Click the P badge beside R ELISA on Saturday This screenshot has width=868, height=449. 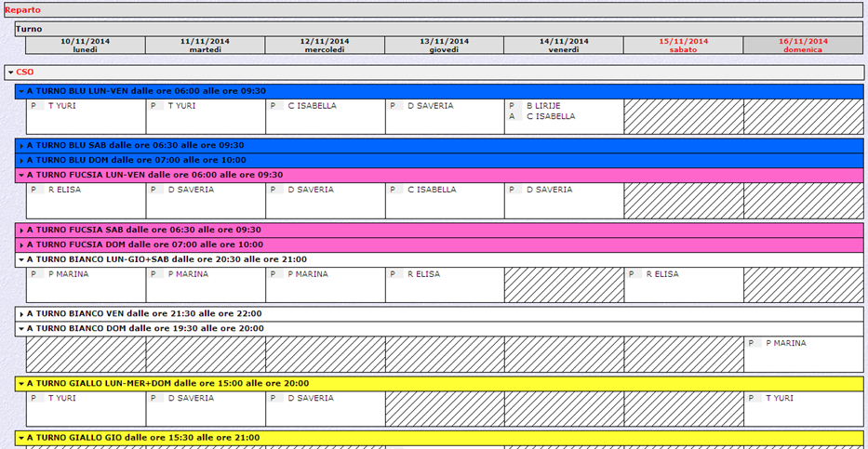(634, 274)
